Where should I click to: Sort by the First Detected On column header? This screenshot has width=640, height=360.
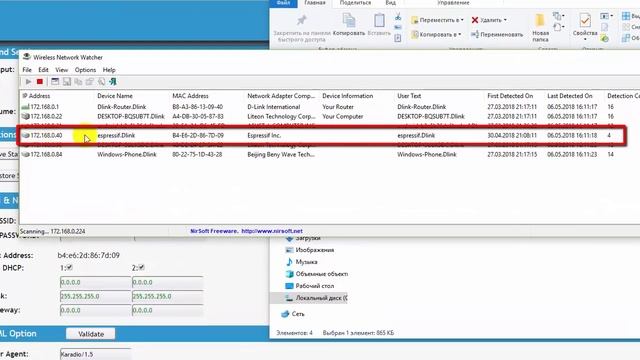pyautogui.click(x=510, y=96)
